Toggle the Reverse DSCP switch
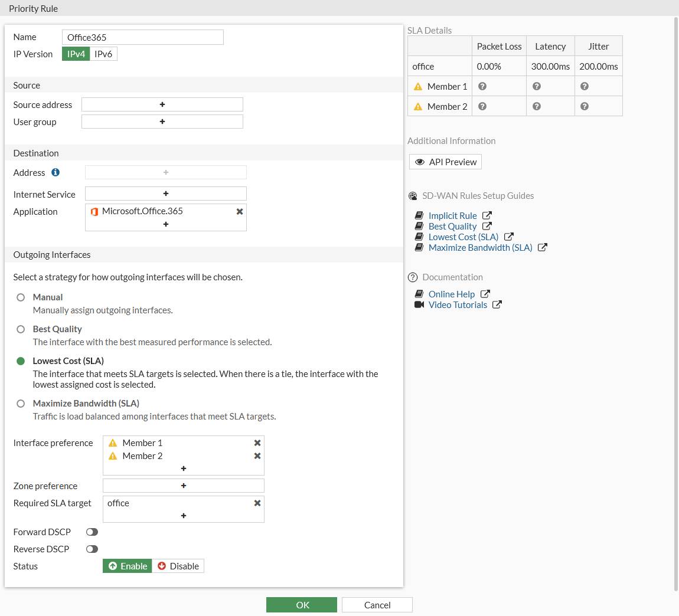This screenshot has width=679, height=616. pos(92,549)
